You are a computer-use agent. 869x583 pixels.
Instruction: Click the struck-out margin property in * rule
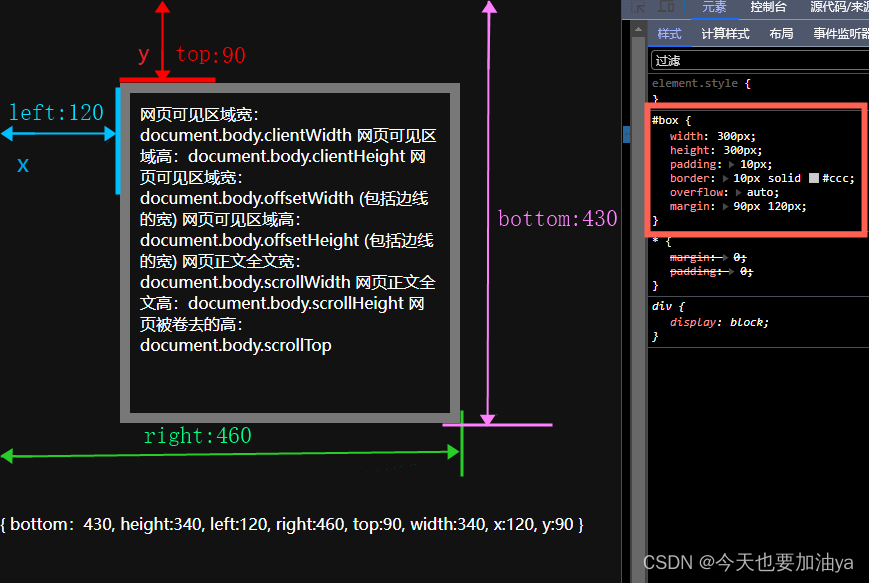(690, 257)
